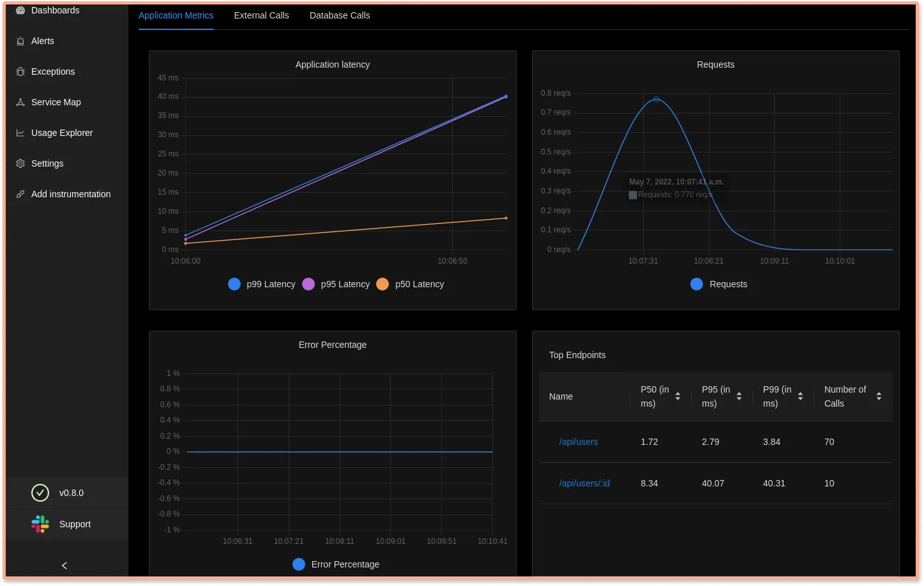Click the Requests legend label

tap(729, 284)
